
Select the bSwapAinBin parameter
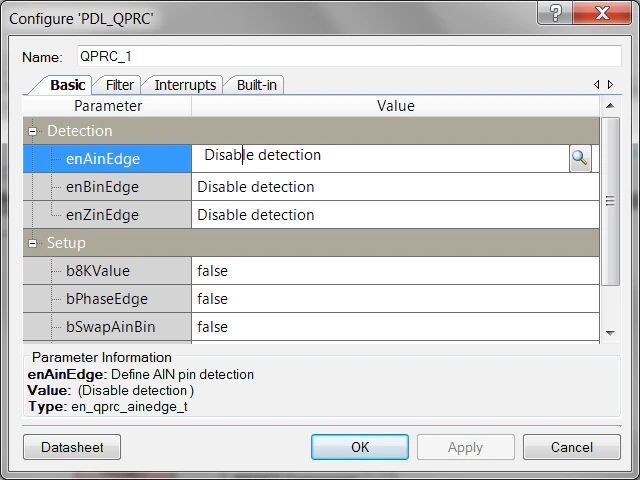[x=107, y=327]
